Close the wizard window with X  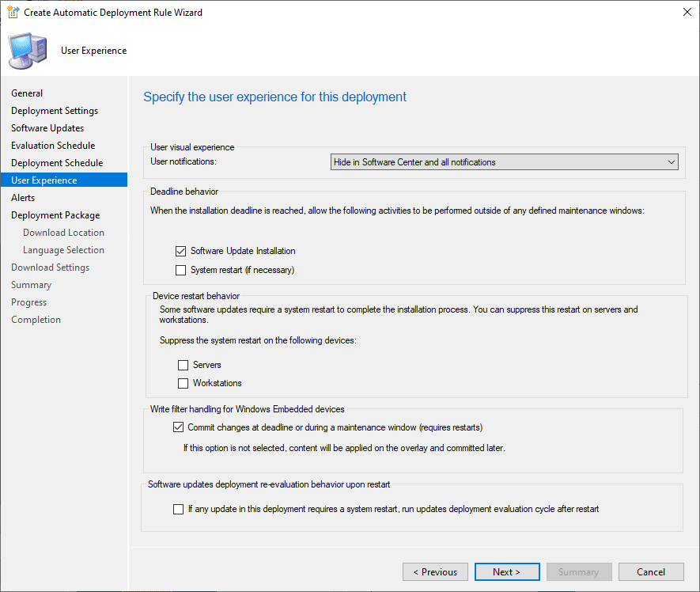tap(682, 13)
